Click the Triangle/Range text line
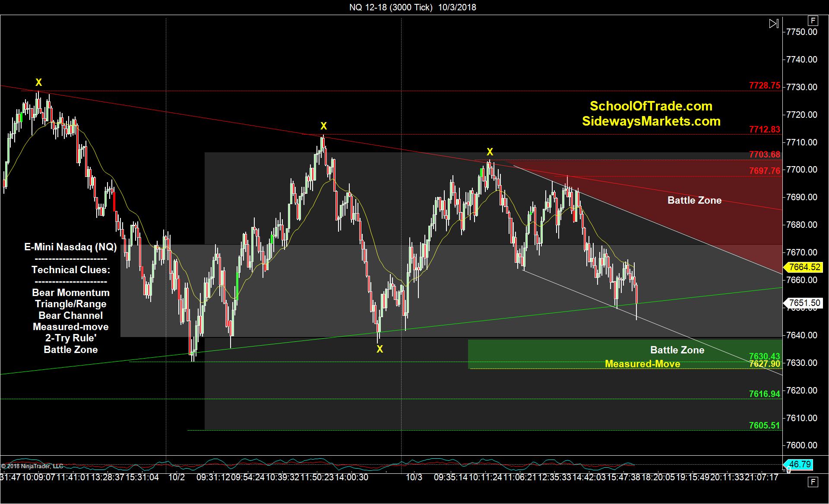Screen dimensions: 829x504 (x=71, y=304)
